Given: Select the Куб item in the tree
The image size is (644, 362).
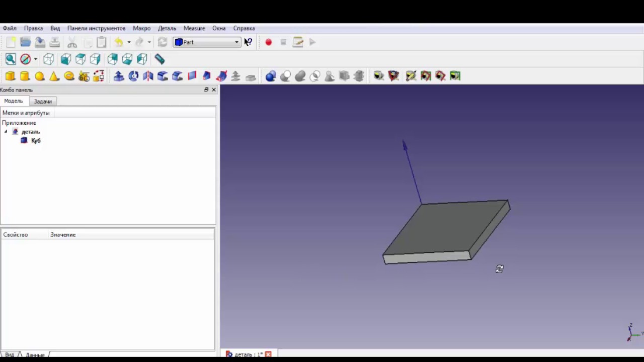Looking at the screenshot, I should tap(36, 141).
